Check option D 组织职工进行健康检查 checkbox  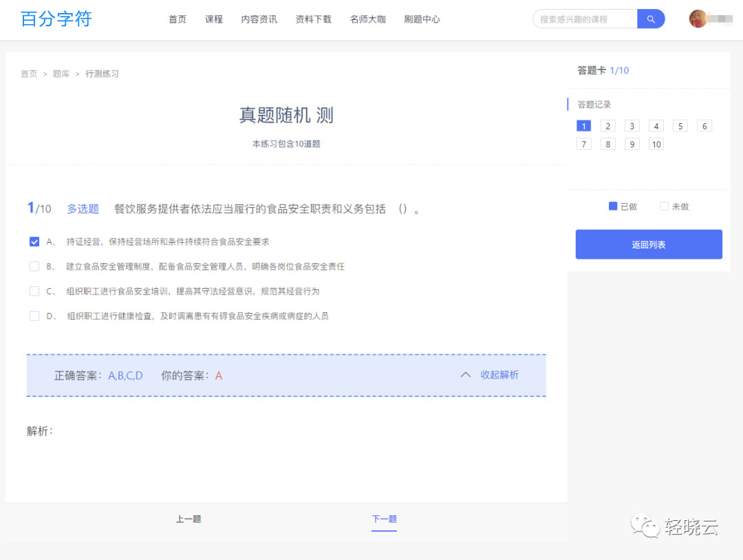pyautogui.click(x=34, y=316)
